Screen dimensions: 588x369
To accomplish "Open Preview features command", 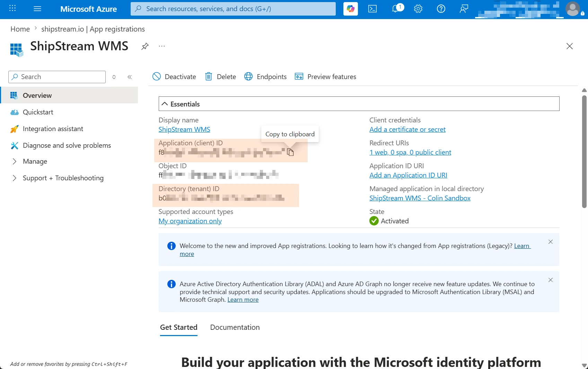I will point(325,77).
